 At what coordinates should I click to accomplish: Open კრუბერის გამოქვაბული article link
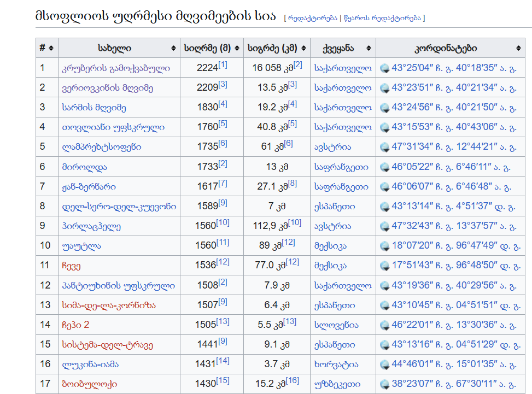116,68
